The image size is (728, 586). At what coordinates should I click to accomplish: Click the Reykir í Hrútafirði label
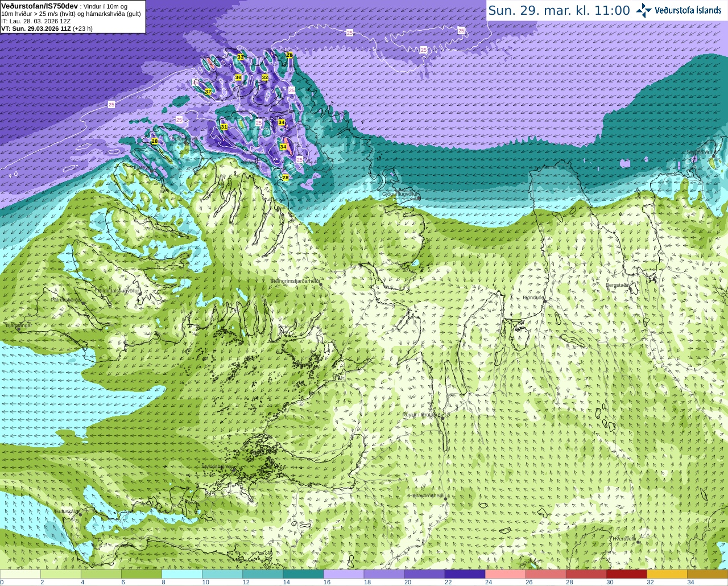coord(423,415)
